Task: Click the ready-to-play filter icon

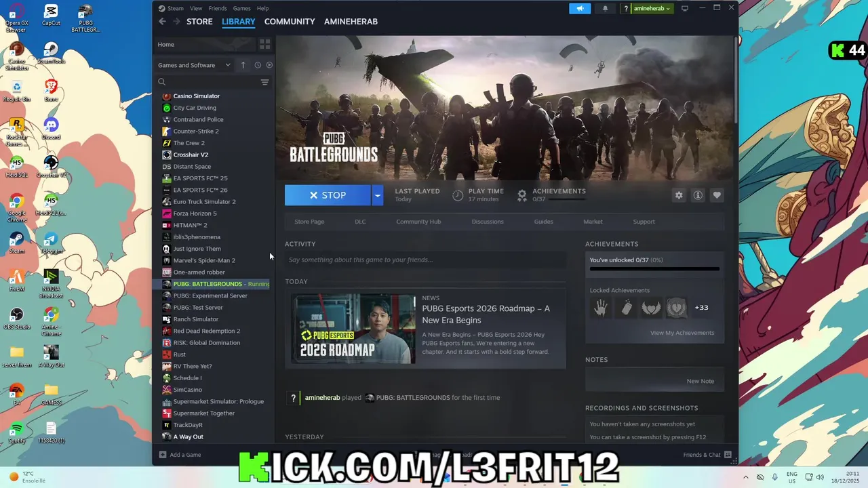Action: click(x=269, y=65)
